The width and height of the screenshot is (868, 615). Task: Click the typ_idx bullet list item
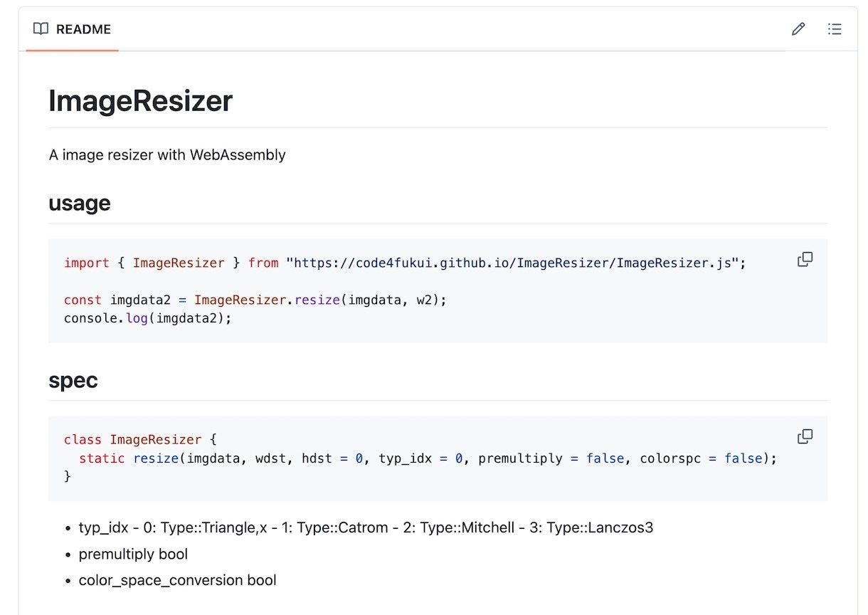click(x=366, y=528)
